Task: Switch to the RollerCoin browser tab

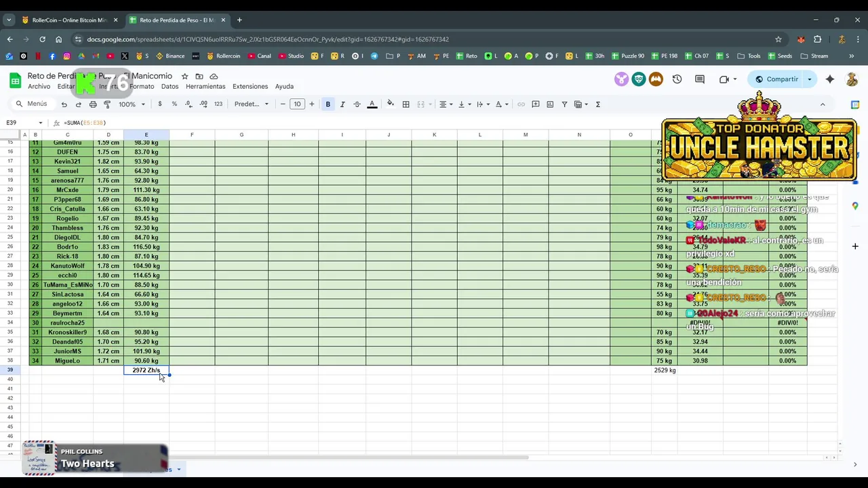Action: pos(69,20)
